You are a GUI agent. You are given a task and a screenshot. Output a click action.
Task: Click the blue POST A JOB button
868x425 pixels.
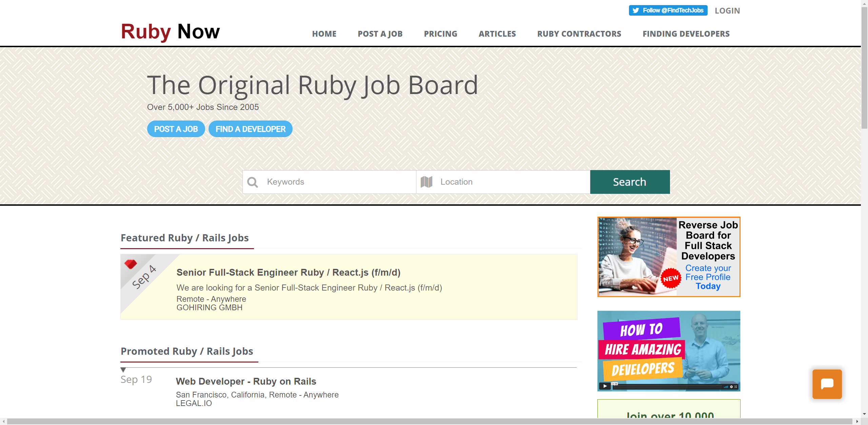tap(176, 129)
